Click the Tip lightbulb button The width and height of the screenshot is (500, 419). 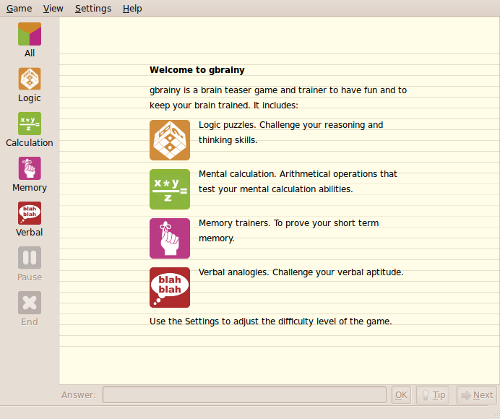(433, 395)
